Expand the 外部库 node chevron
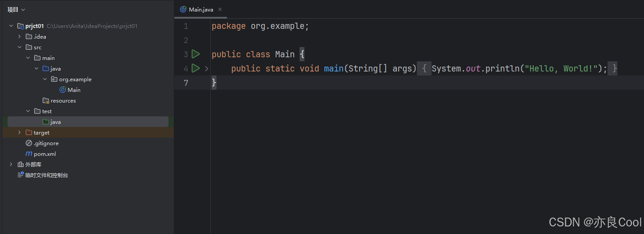Screen dimensions: 644x234 [11, 165]
